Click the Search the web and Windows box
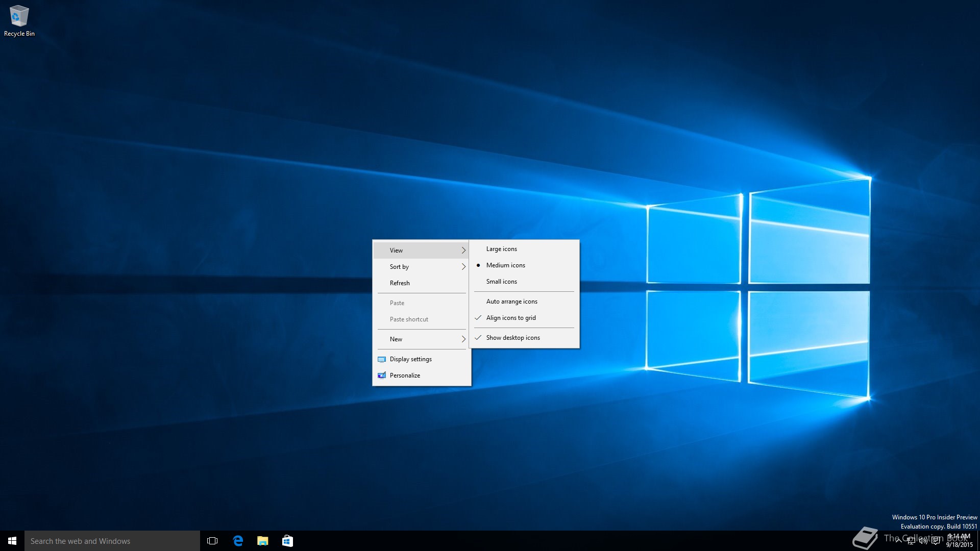 [x=112, y=541]
